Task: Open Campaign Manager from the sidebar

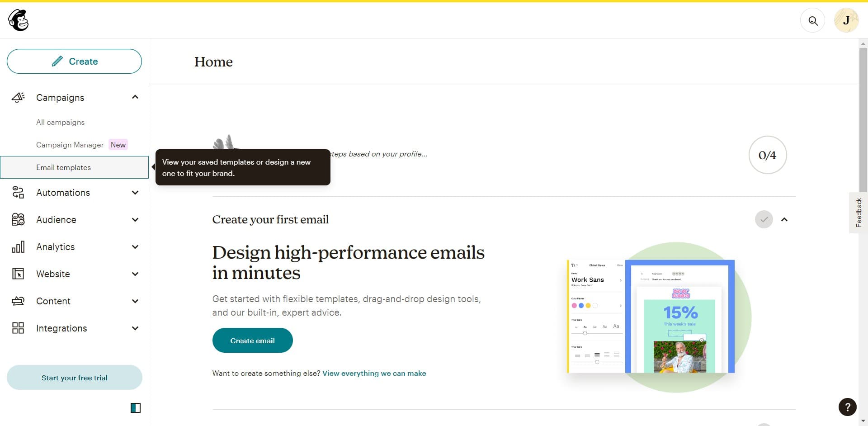Action: pyautogui.click(x=70, y=145)
